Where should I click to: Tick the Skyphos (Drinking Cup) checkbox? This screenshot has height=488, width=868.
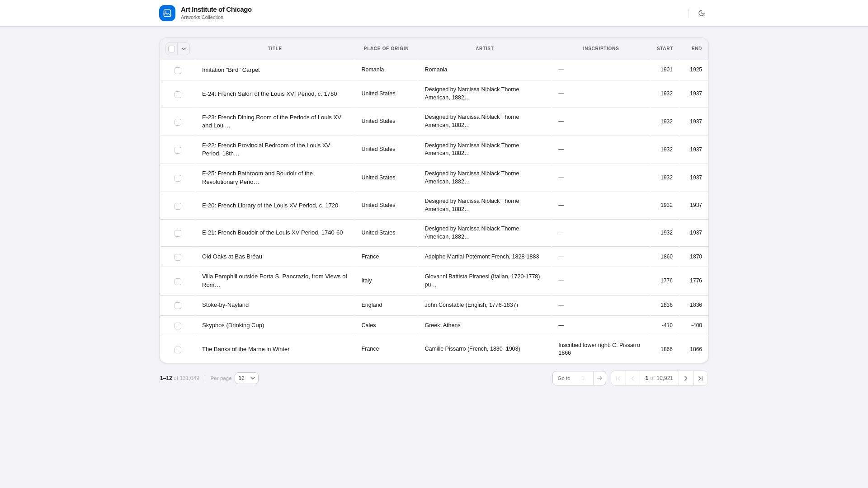[x=178, y=326]
